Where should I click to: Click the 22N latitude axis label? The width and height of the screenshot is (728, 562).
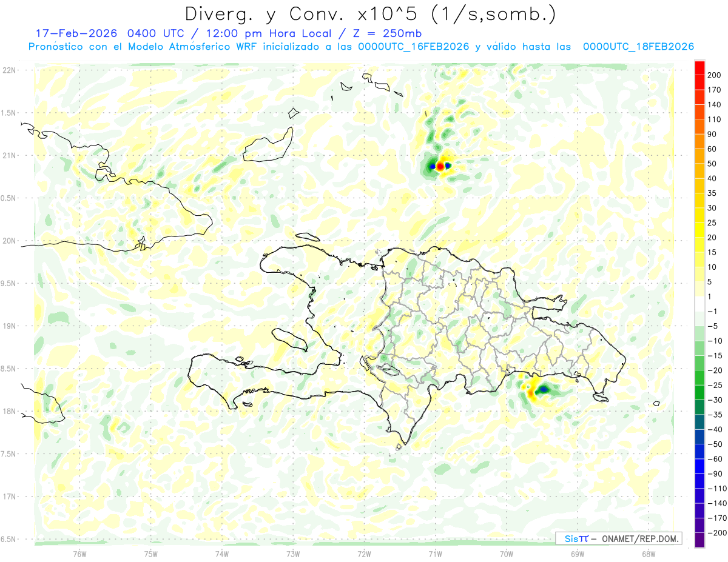pos(9,70)
